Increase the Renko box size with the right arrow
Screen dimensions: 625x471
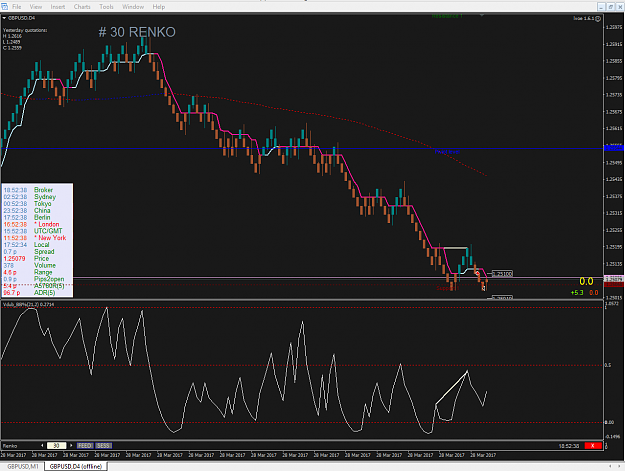point(71,445)
